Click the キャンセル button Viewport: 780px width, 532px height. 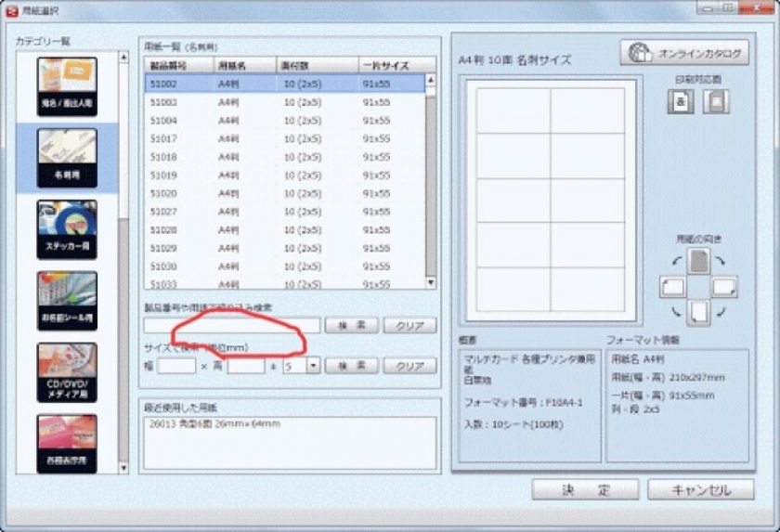tap(701, 490)
